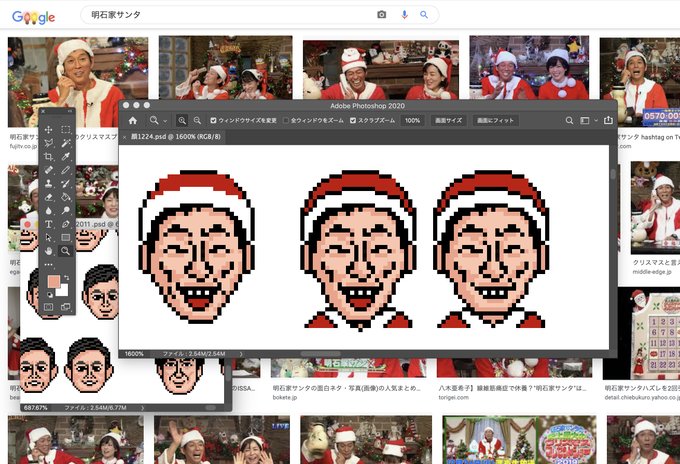Open the middle-edge.jp image result
Image resolution: width=680 pixels, height=464 pixels.
click(x=652, y=272)
